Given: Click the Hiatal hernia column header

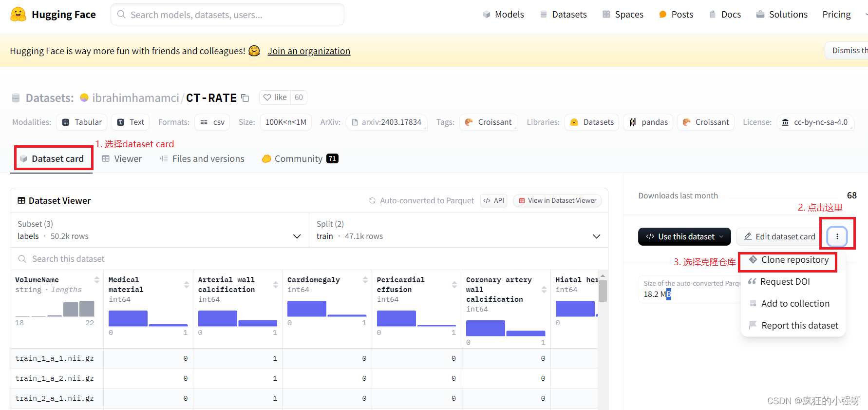Looking at the screenshot, I should pyautogui.click(x=577, y=280).
